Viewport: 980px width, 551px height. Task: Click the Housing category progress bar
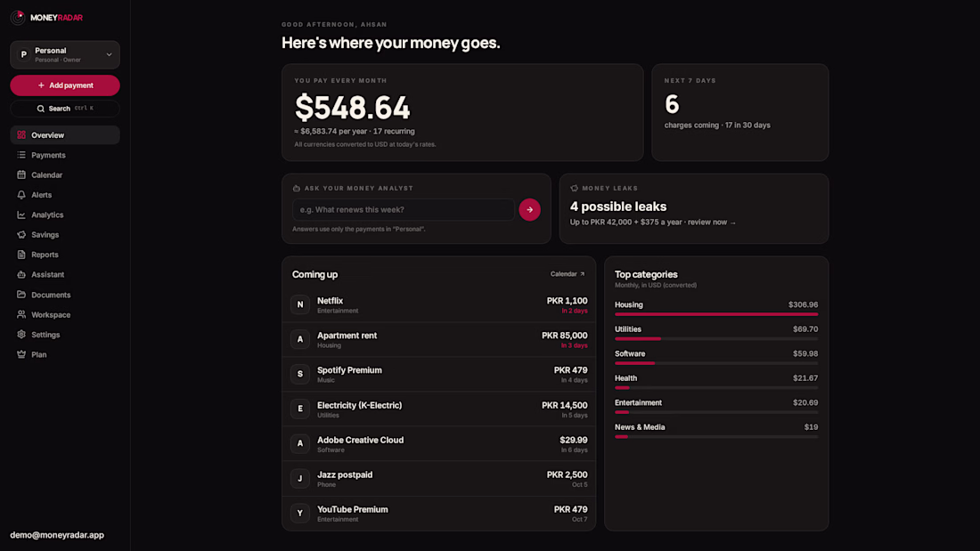[716, 314]
